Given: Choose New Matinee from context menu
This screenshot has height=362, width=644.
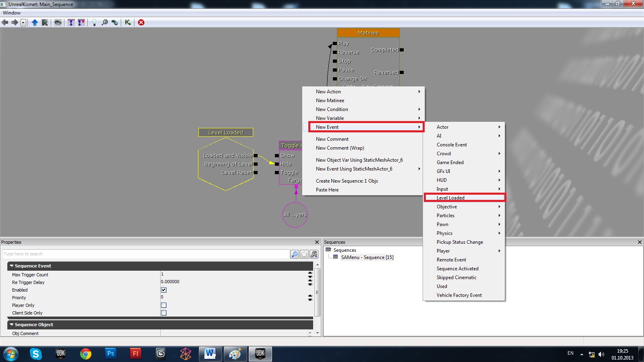Looking at the screenshot, I should [363, 101].
